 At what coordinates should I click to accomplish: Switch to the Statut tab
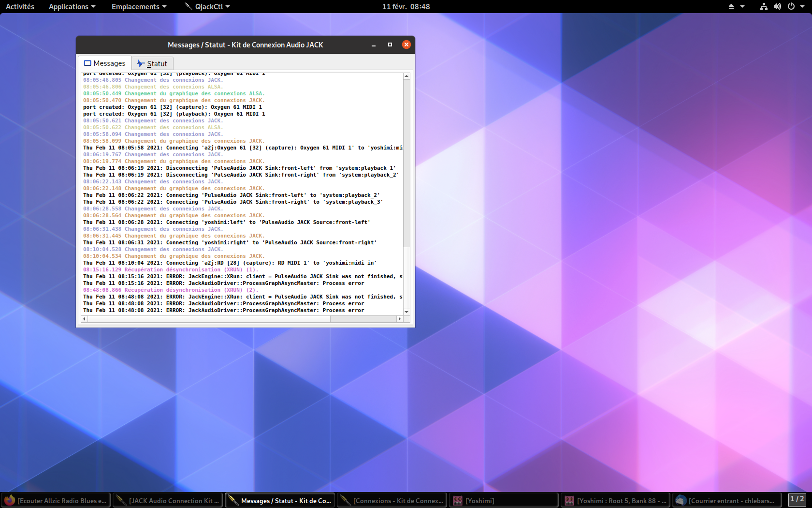click(152, 63)
